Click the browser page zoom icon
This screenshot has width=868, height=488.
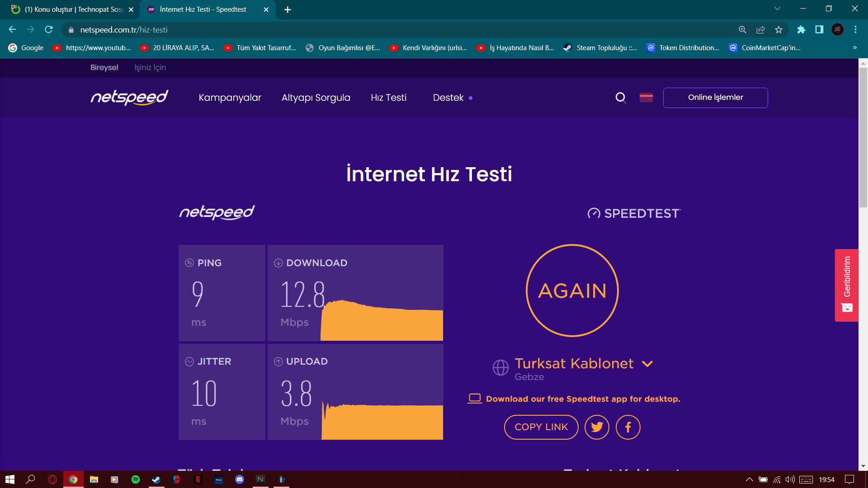tap(742, 30)
